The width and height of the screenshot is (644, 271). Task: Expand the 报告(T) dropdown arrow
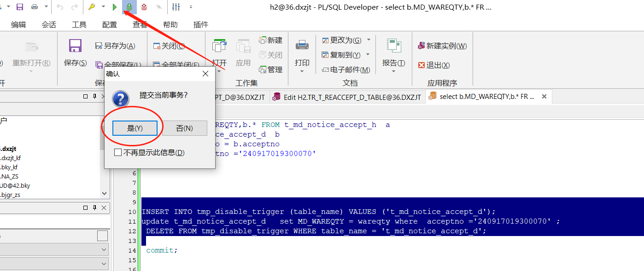pos(394,71)
